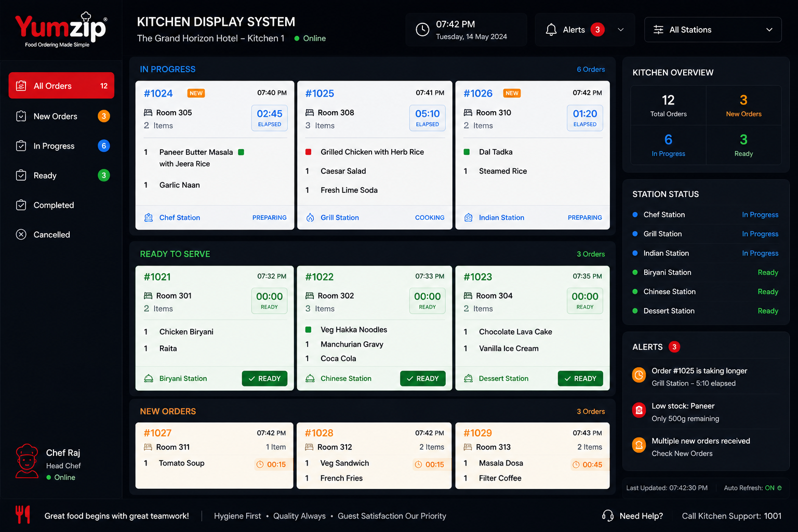The width and height of the screenshot is (798, 532).
Task: Click 'Last Updated: 07:42:30 PM' text
Action: pos(667,488)
